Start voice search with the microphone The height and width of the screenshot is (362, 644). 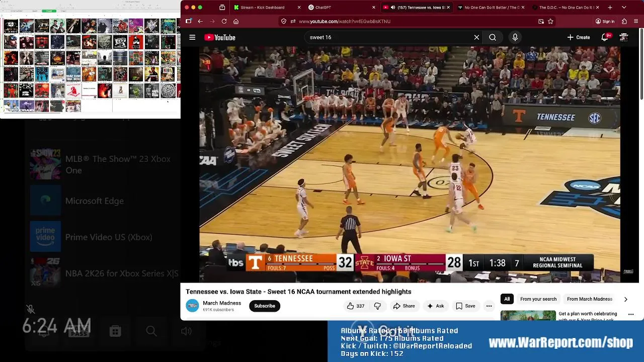[x=515, y=37]
